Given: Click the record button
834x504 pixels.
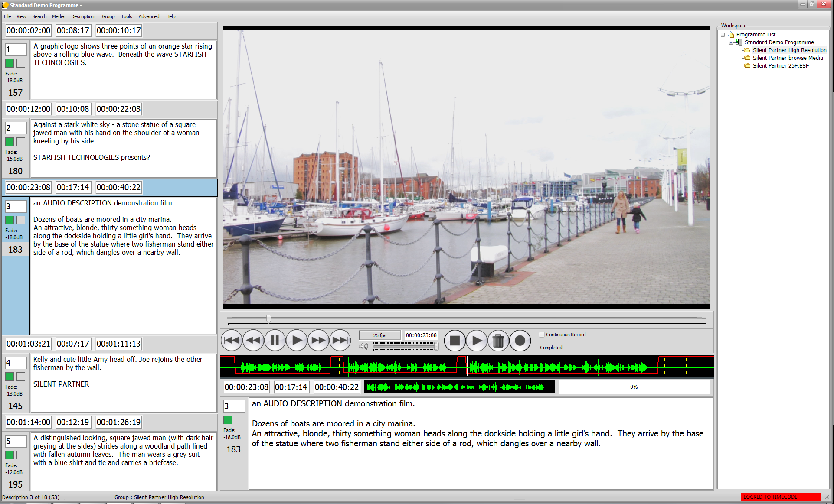Looking at the screenshot, I should pos(520,341).
